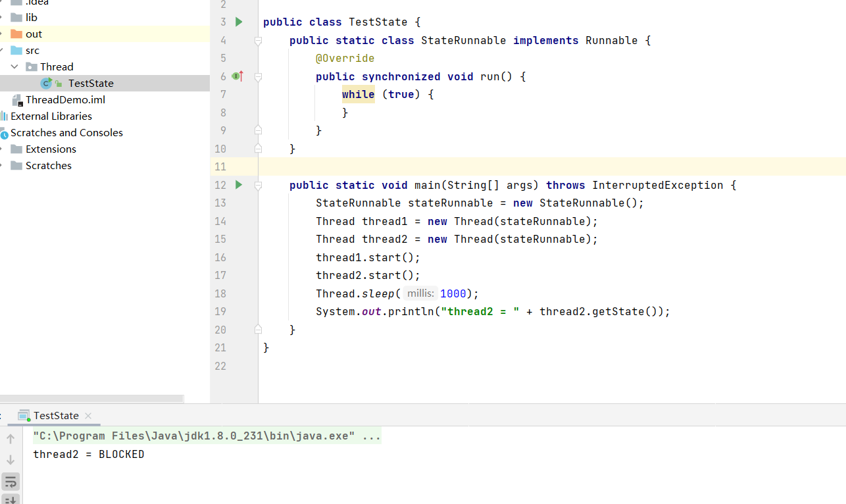Toggle soft-wrap in the run console
This screenshot has height=504, width=846.
click(x=11, y=482)
